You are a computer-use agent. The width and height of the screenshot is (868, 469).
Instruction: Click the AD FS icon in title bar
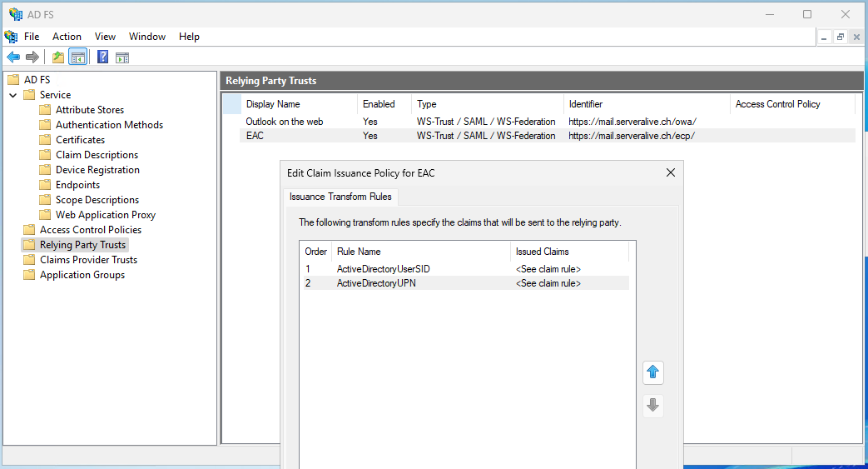pos(16,14)
